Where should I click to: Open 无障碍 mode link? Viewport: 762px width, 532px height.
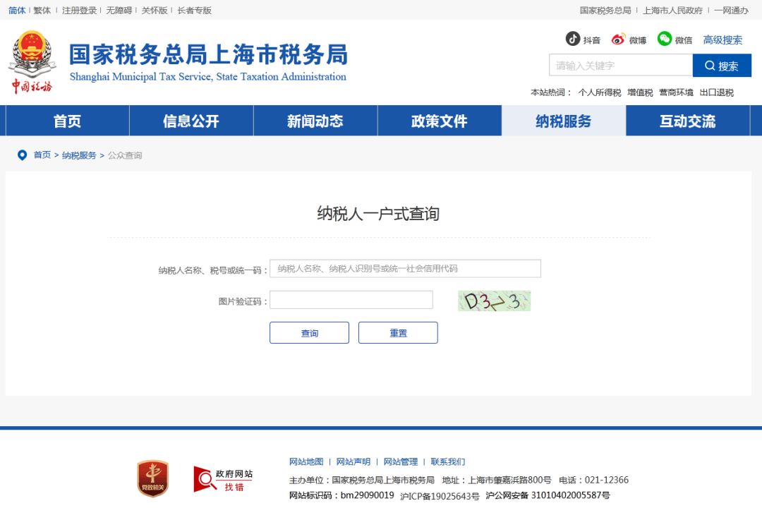tap(119, 10)
